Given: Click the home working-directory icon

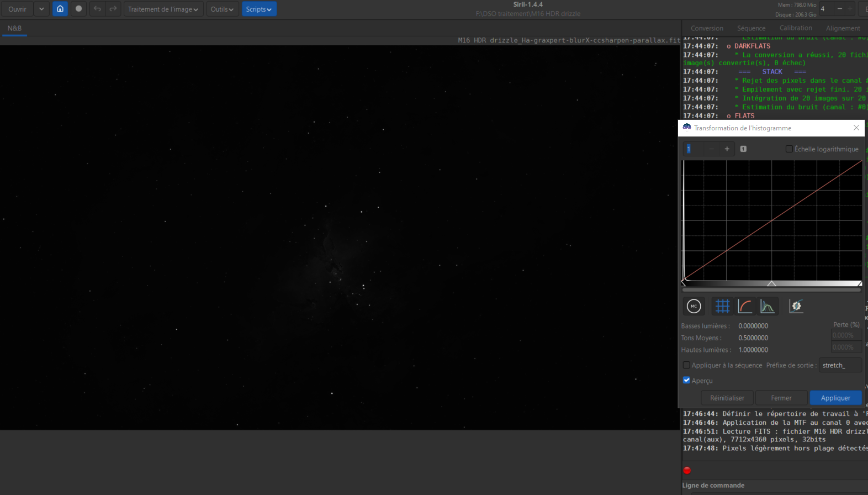Looking at the screenshot, I should (x=60, y=9).
